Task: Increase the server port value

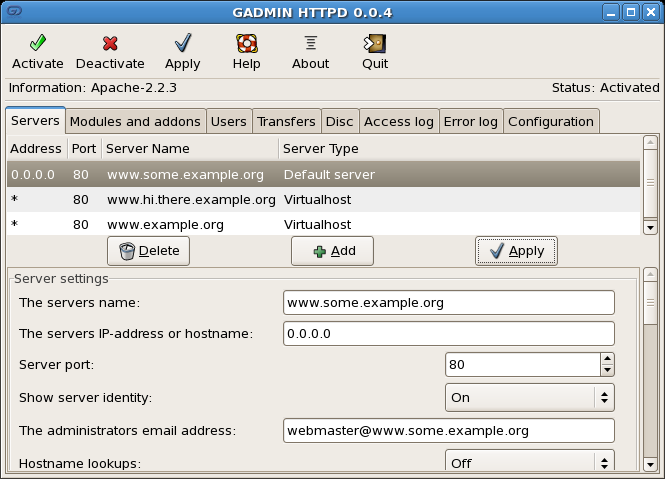Action: pyautogui.click(x=606, y=359)
